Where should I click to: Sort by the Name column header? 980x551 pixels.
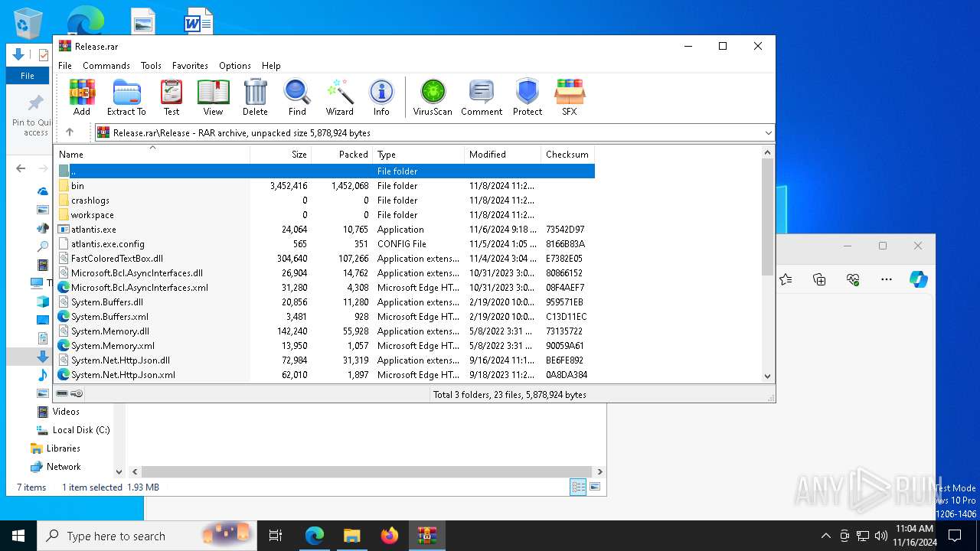(152, 154)
